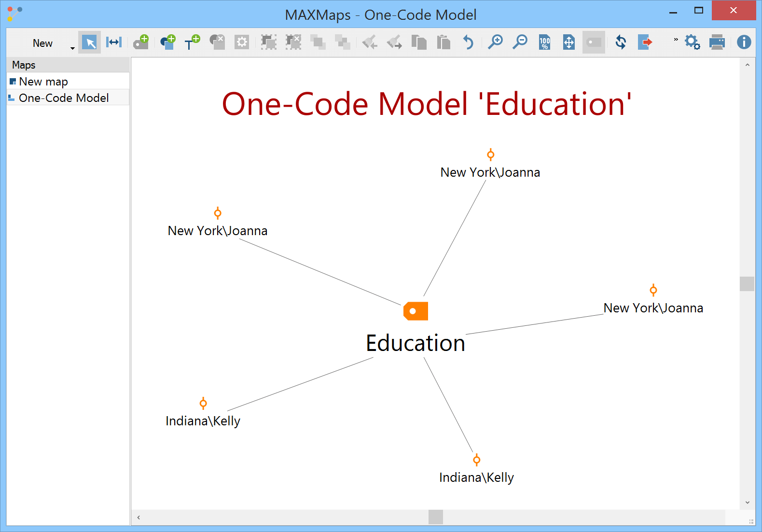The image size is (762, 532).
Task: Click the insert new code icon
Action: click(141, 42)
